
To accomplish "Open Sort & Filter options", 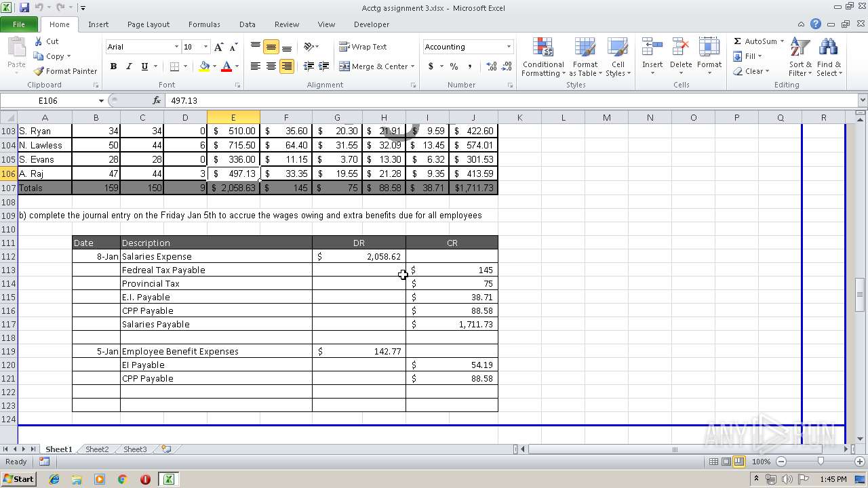I will tap(800, 57).
